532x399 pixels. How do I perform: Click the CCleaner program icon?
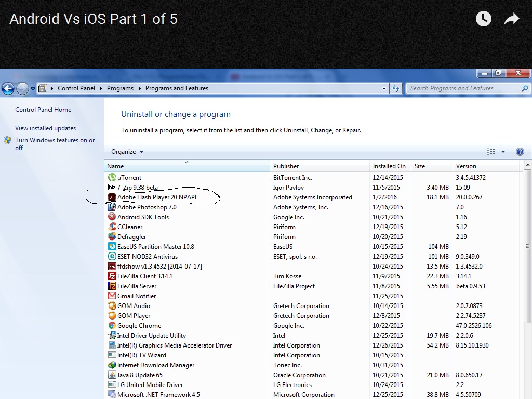pyautogui.click(x=112, y=227)
